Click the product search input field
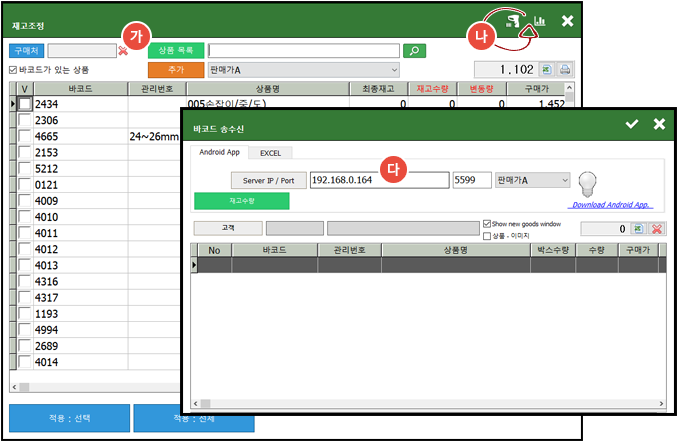 304,51
